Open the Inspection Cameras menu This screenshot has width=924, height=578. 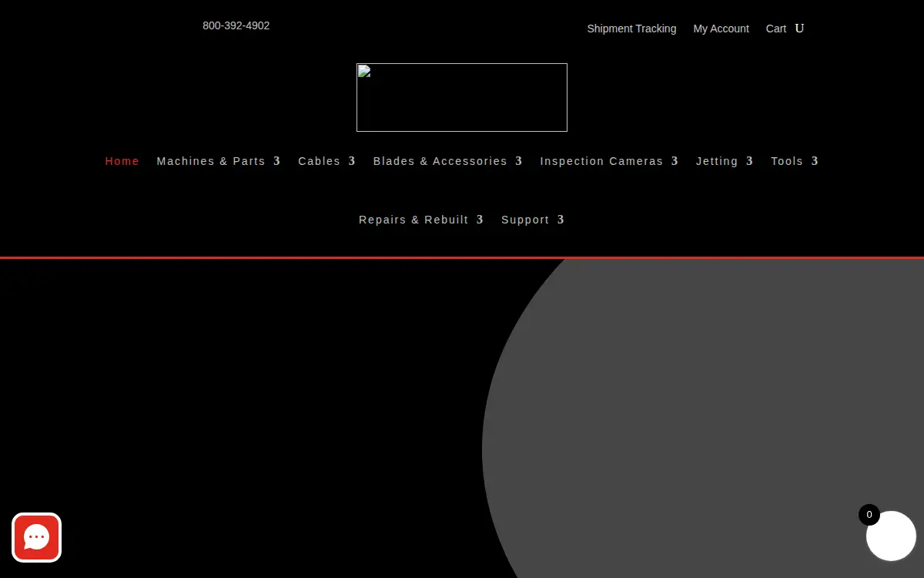pyautogui.click(x=601, y=161)
